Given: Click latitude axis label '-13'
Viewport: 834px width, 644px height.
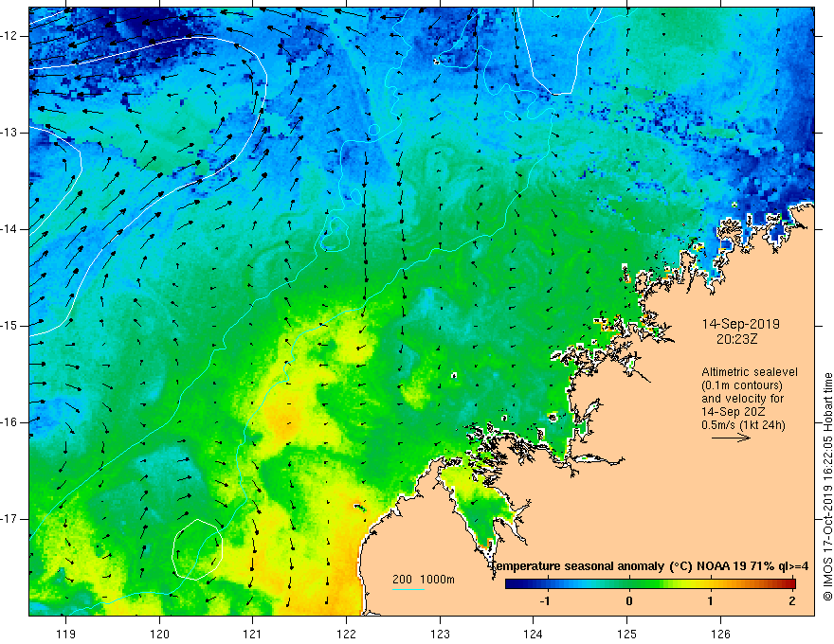Looking at the screenshot, I should (9, 133).
